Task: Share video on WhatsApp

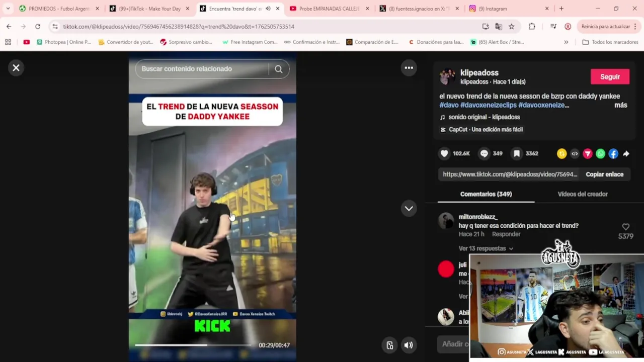Action: [600, 154]
